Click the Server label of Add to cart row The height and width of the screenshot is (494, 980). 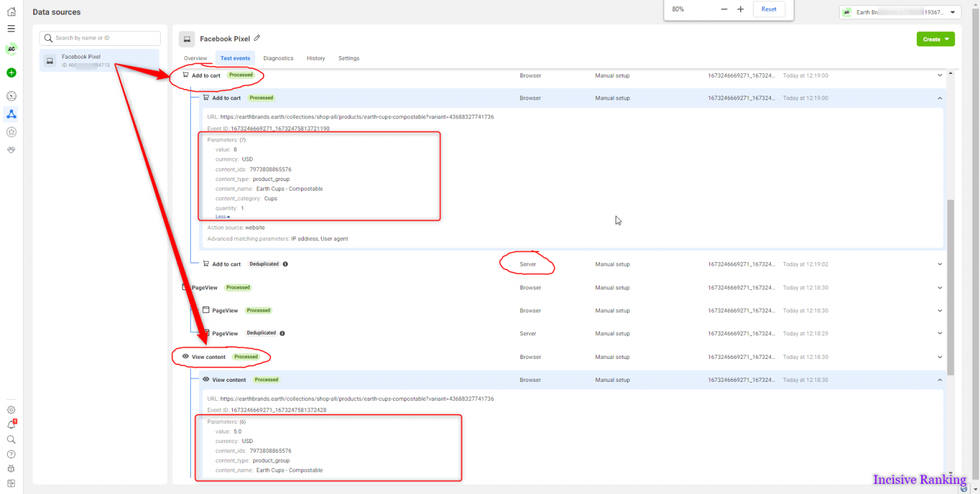(528, 264)
